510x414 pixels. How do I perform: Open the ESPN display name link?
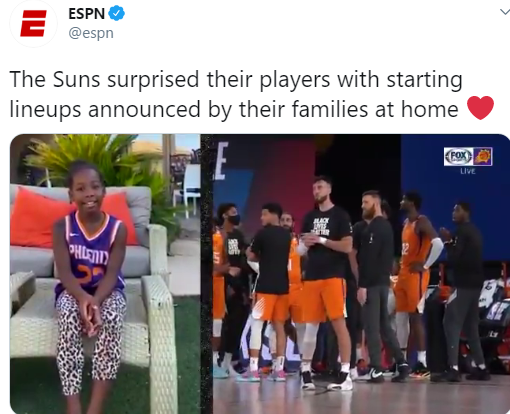(x=87, y=14)
